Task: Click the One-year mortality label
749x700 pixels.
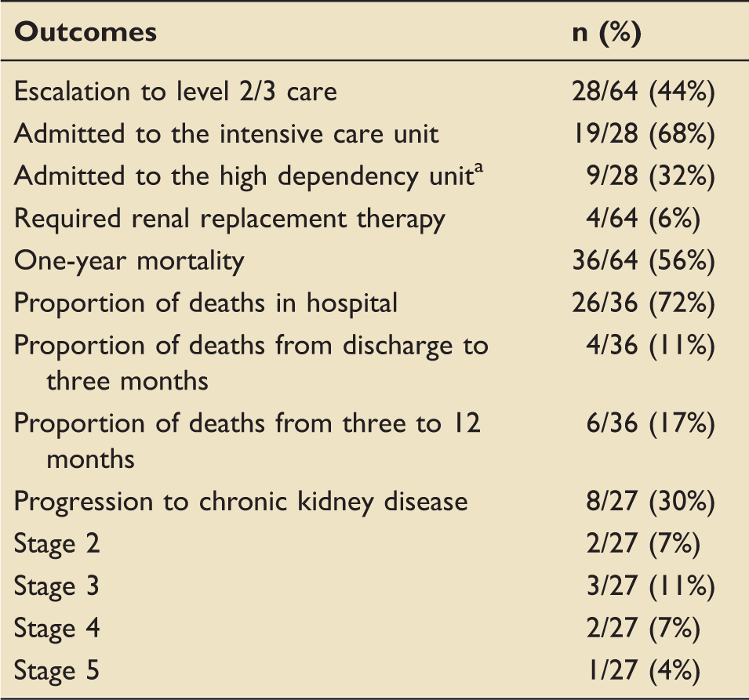Action: (129, 261)
